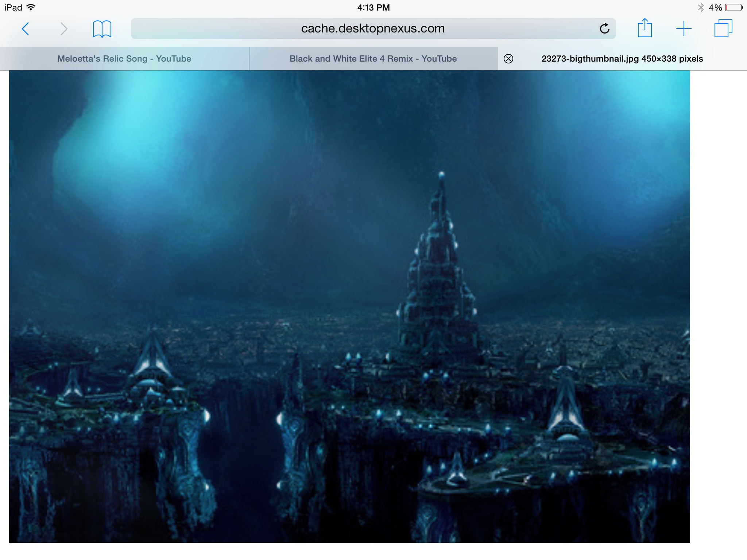This screenshot has height=560, width=747.
Task: Tap the Bluetooth status icon
Action: coord(701,8)
